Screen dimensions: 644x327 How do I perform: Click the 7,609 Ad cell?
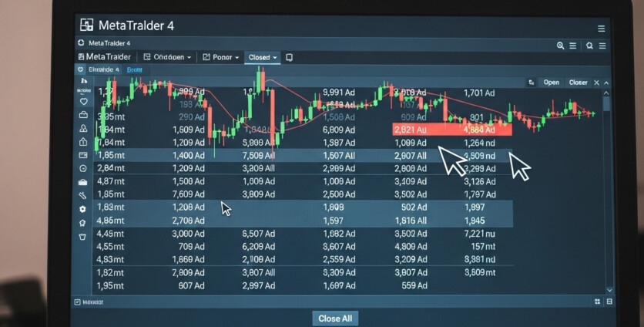click(x=189, y=194)
